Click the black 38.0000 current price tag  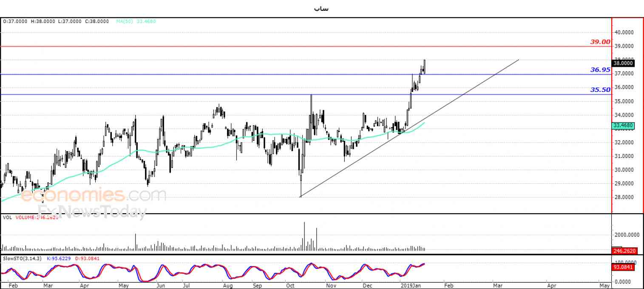tap(623, 63)
